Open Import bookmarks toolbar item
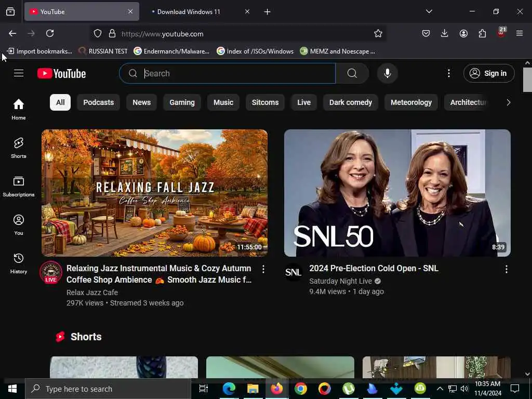Screen dimensions: 532x399 [x=39, y=51]
